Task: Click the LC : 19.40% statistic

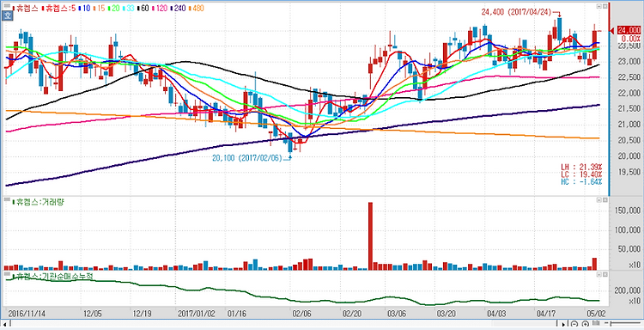Action: 581,174
